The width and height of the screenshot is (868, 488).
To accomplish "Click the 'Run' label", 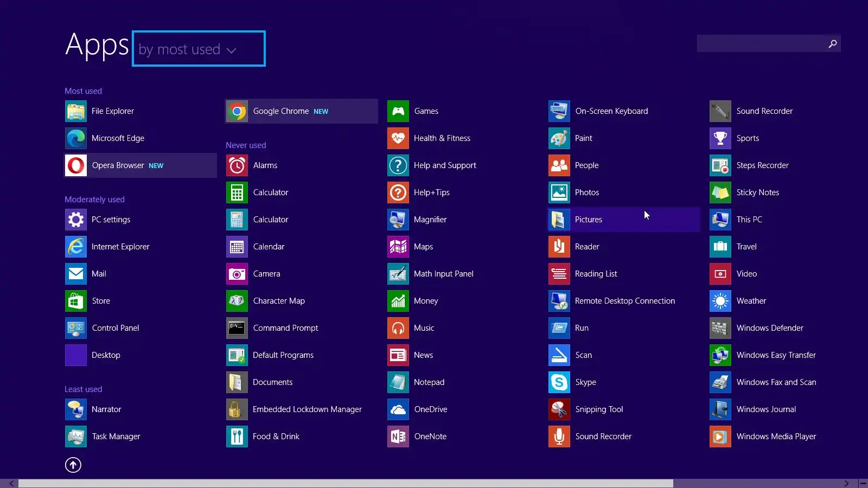I will point(582,328).
